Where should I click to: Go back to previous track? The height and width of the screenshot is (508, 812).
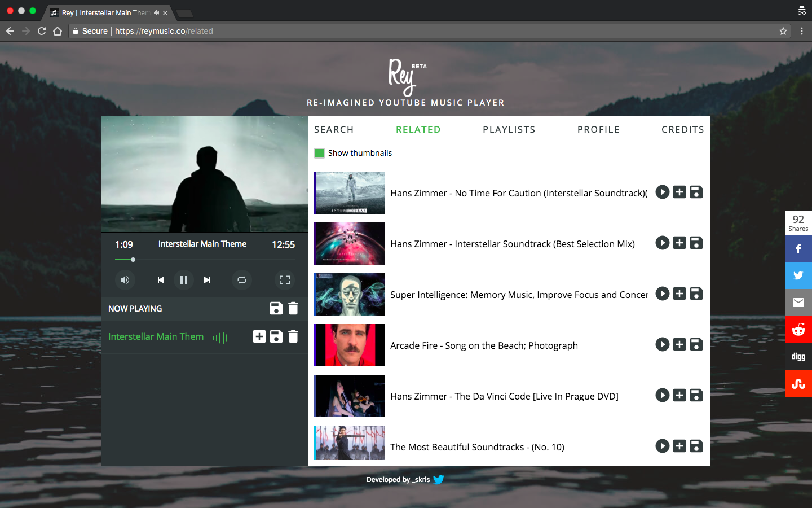pos(161,280)
